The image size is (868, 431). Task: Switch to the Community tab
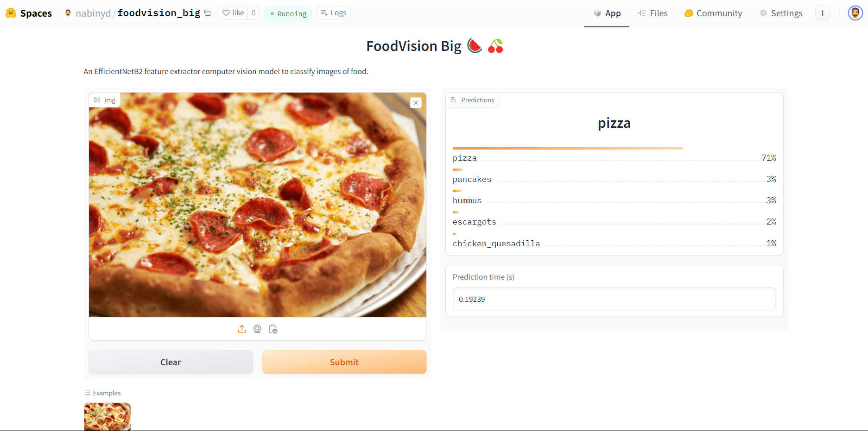[713, 13]
